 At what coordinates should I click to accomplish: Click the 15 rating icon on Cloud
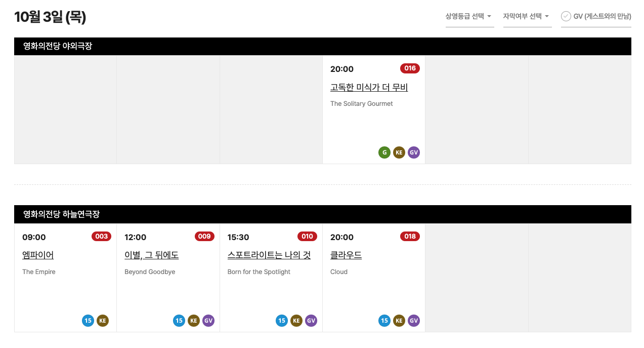pos(384,321)
